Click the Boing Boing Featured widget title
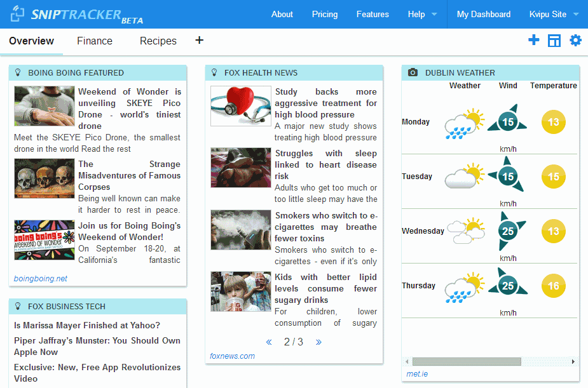Screen dimensions: 588x388 click(x=76, y=72)
